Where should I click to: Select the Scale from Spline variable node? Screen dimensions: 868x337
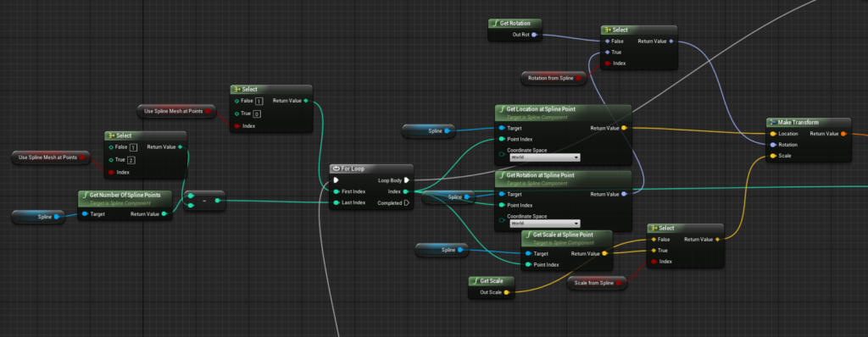(x=597, y=284)
